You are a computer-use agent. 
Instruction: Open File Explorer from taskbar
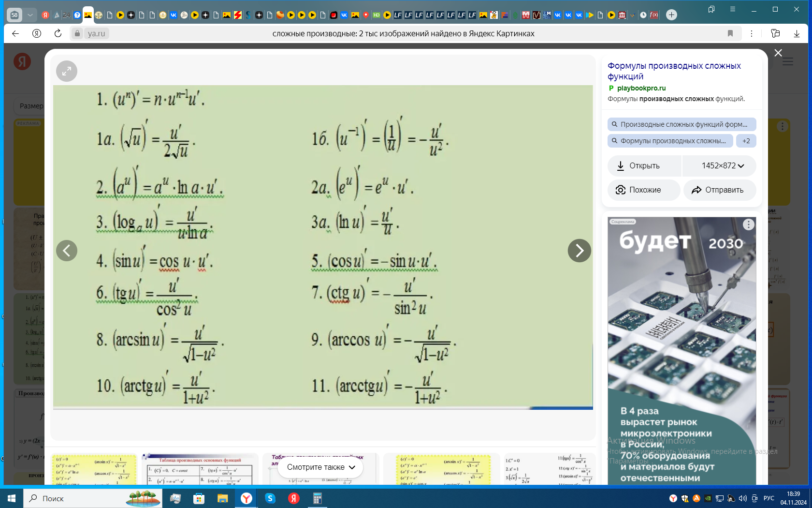222,498
